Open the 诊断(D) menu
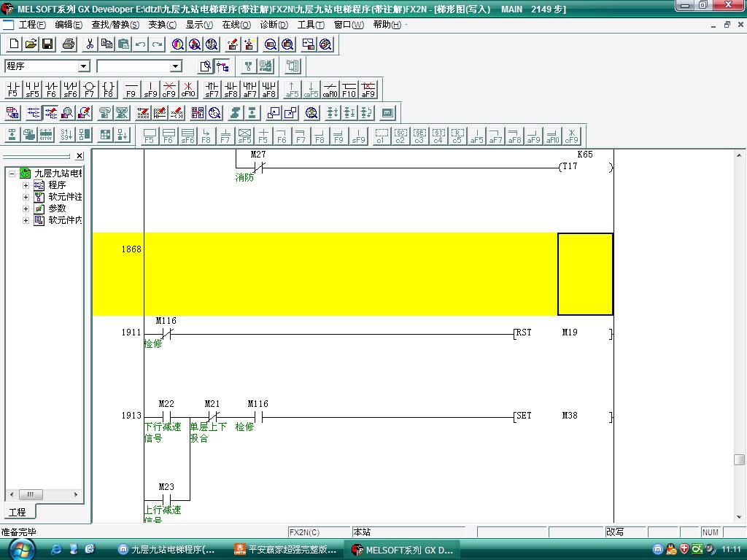 pos(274,25)
